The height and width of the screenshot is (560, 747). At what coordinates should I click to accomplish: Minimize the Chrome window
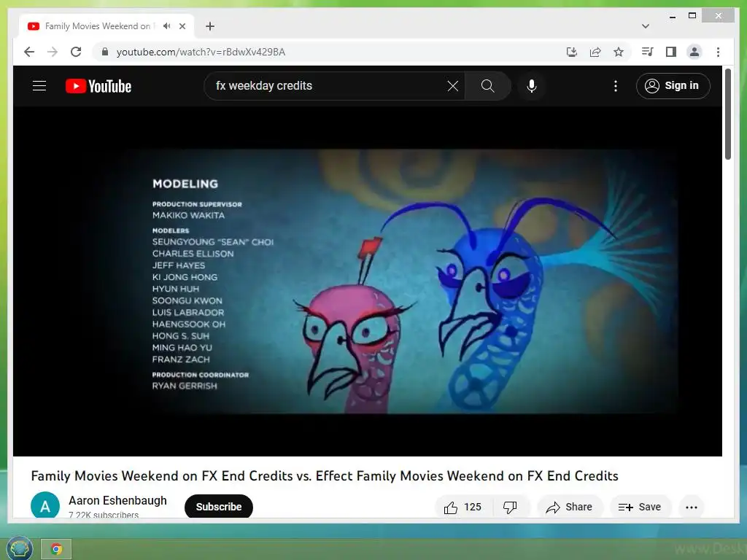click(672, 16)
